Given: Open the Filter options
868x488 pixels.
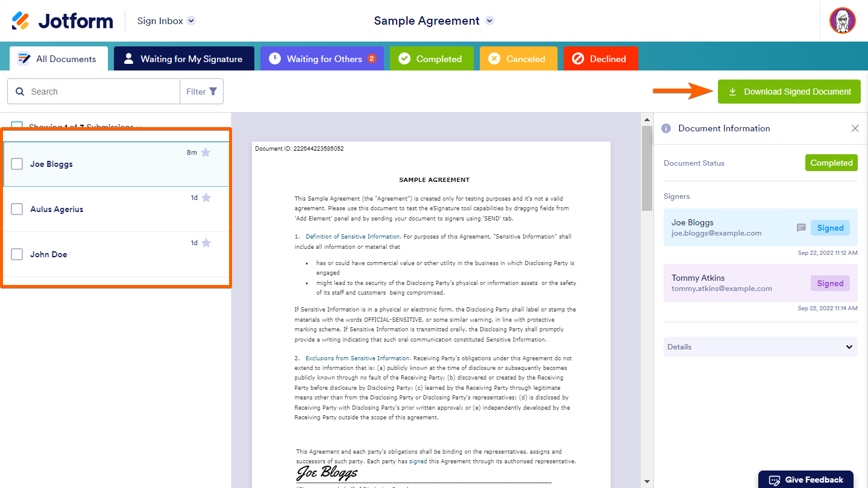Looking at the screenshot, I should (201, 92).
